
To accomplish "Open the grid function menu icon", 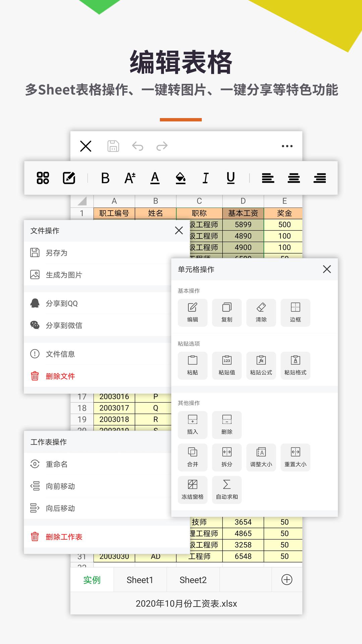I will tap(43, 178).
